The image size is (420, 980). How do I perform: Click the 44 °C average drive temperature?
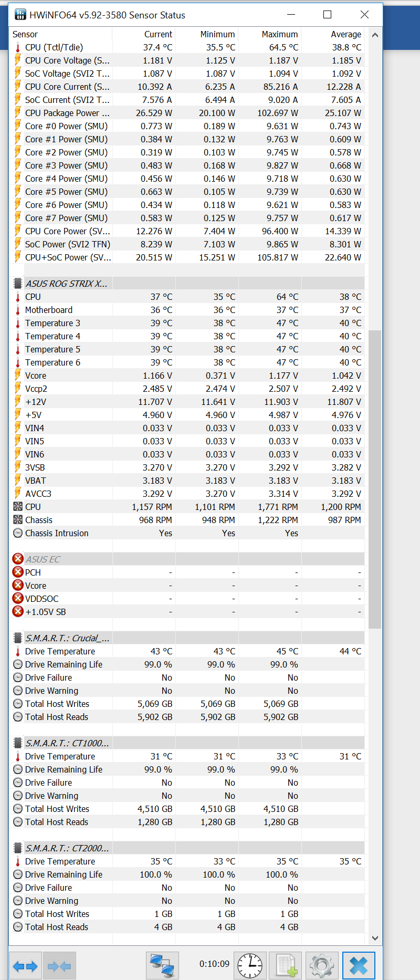(350, 651)
